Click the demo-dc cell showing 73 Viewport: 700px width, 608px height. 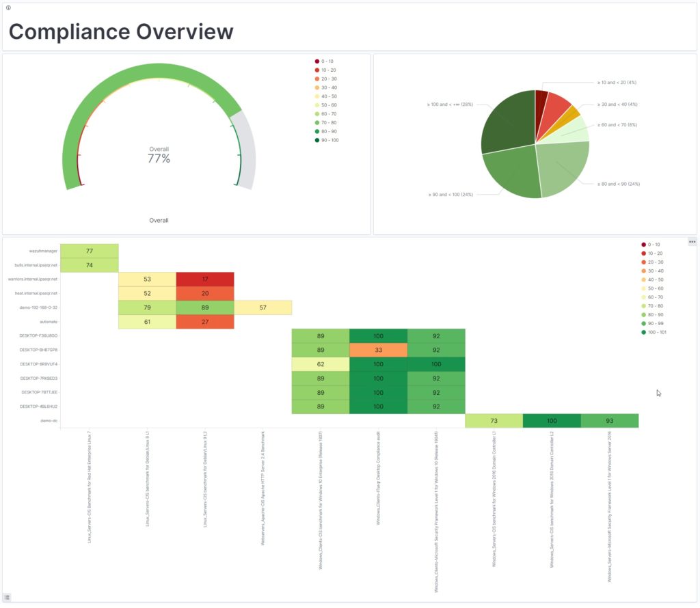point(494,421)
